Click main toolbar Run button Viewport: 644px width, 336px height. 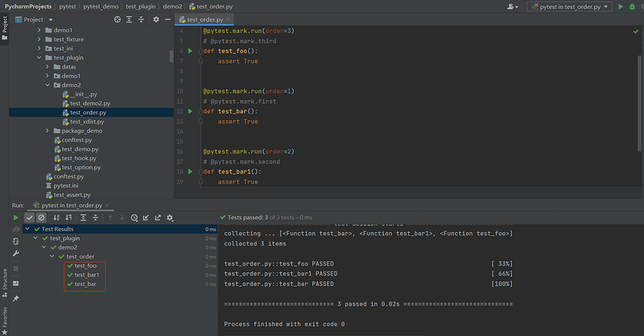coord(621,6)
